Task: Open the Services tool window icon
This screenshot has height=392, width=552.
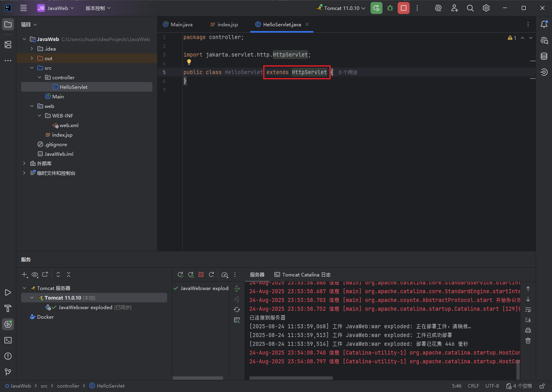Action: pos(8,324)
